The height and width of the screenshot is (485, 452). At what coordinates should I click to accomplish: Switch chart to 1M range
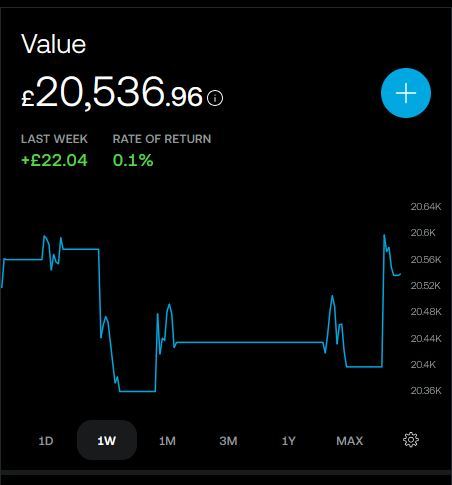pyautogui.click(x=167, y=441)
